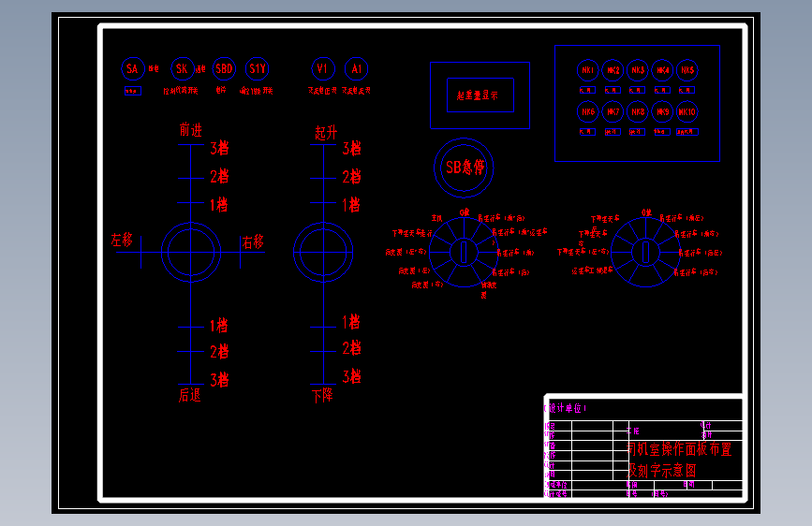This screenshot has width=812, height=526.
Task: Click the 设计单位 title block label
Action: (566, 408)
